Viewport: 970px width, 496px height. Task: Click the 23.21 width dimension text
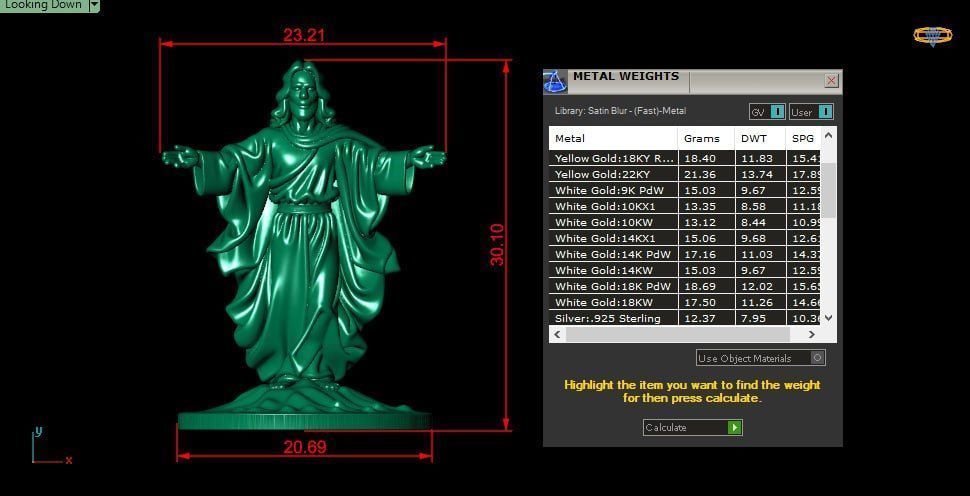pyautogui.click(x=304, y=35)
